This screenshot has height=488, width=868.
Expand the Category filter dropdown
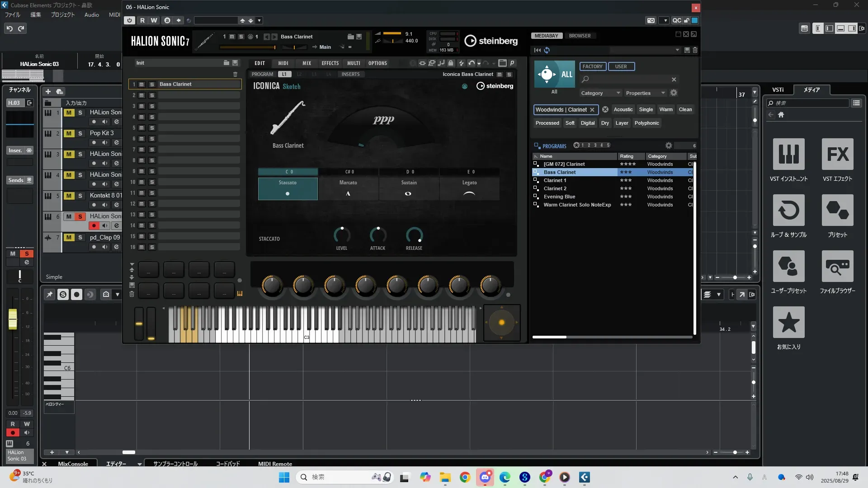coord(600,93)
